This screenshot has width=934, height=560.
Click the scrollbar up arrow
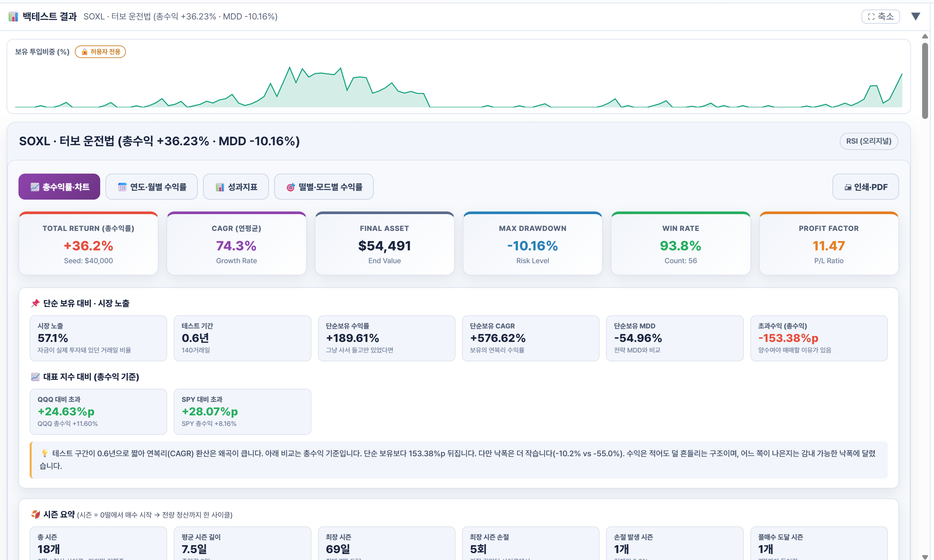[x=925, y=36]
